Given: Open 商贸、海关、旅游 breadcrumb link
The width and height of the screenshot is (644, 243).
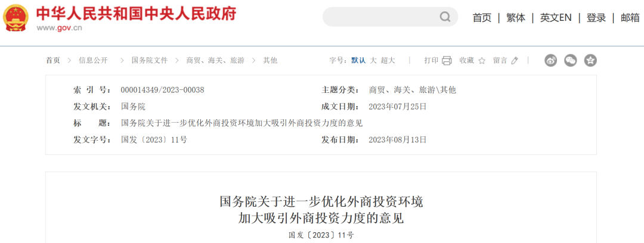Looking at the screenshot, I should coord(215,60).
